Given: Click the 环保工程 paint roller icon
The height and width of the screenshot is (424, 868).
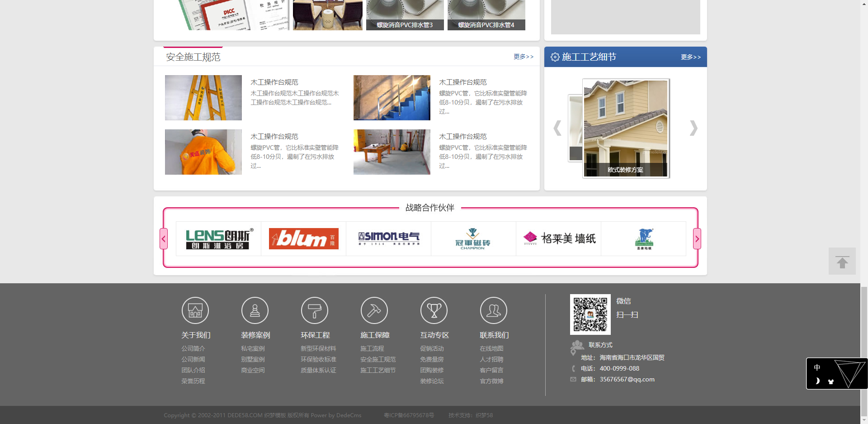Looking at the screenshot, I should coord(314,310).
